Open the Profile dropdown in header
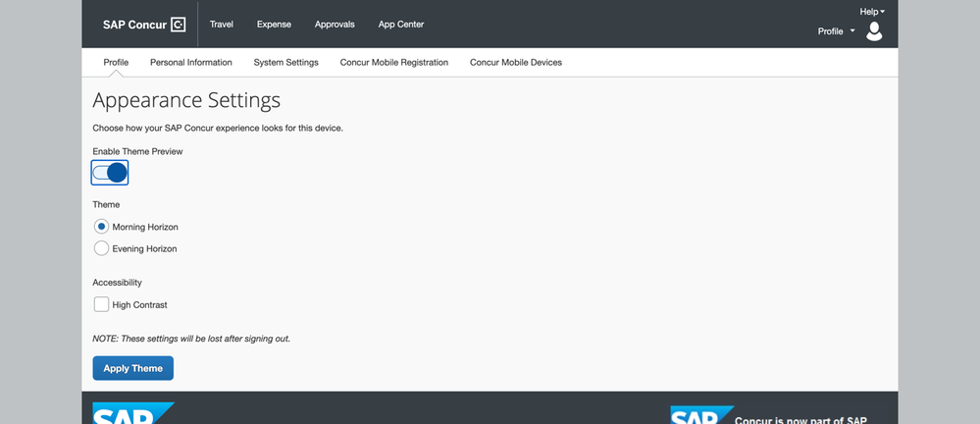The height and width of the screenshot is (424, 980). [x=836, y=31]
